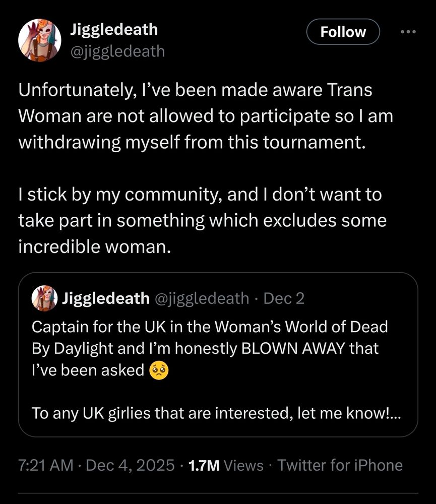The image size is (436, 504).
Task: Open the three-dot more options menu
Action: [408, 32]
